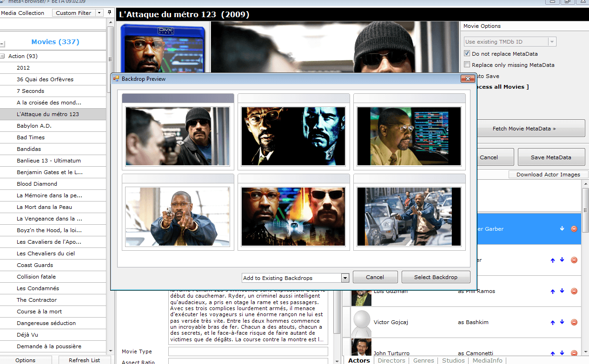Click Save MetaData button
Image resolution: width=589 pixels, height=364 pixels.
[551, 157]
